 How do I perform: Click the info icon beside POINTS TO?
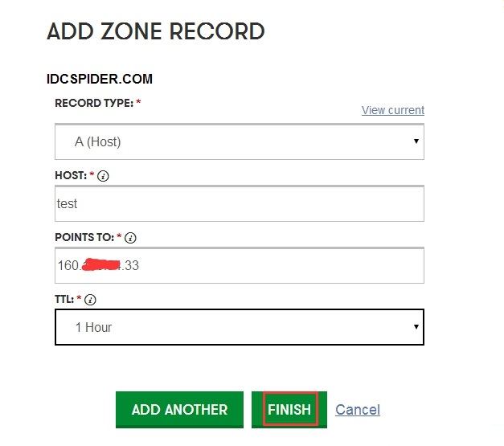point(130,238)
